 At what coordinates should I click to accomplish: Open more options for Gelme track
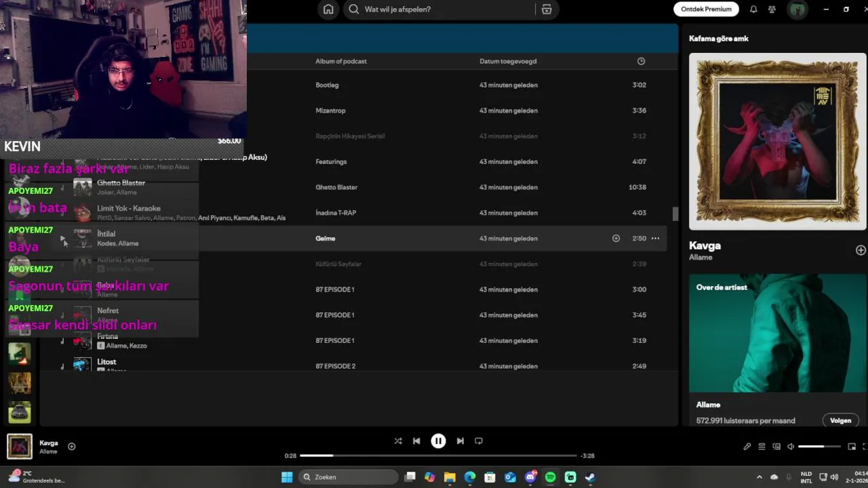655,239
